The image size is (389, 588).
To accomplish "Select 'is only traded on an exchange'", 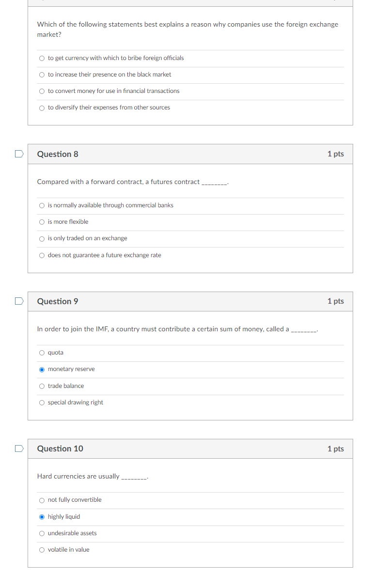I will point(42,239).
